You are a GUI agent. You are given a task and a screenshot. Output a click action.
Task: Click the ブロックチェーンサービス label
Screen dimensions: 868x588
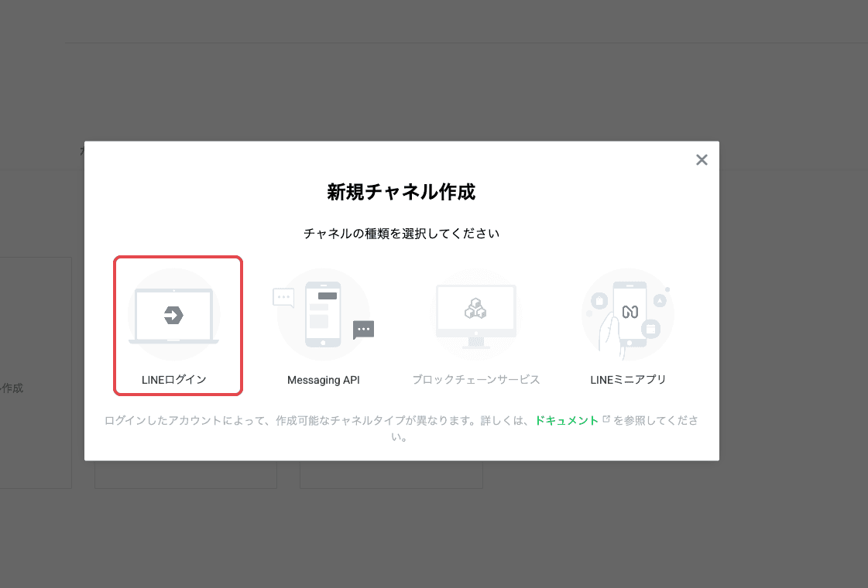pyautogui.click(x=476, y=379)
